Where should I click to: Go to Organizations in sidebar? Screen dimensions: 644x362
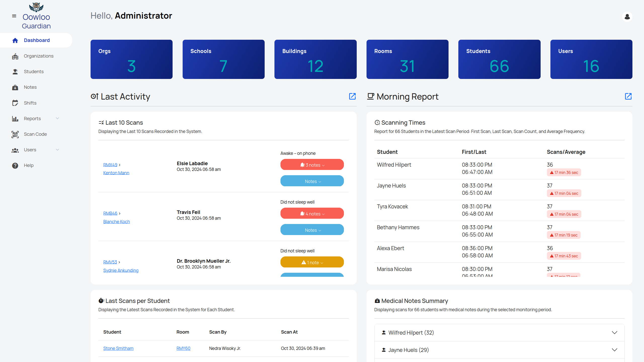[x=38, y=56]
